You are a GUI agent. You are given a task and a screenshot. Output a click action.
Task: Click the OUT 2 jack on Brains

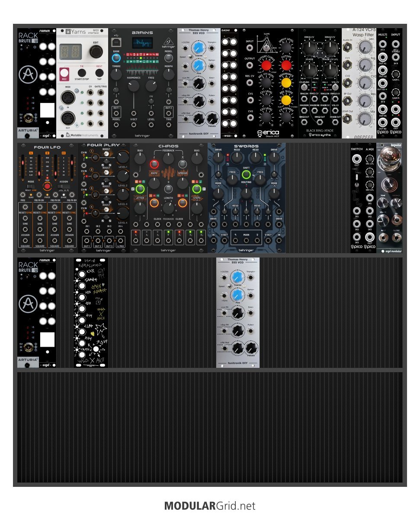coord(168,113)
